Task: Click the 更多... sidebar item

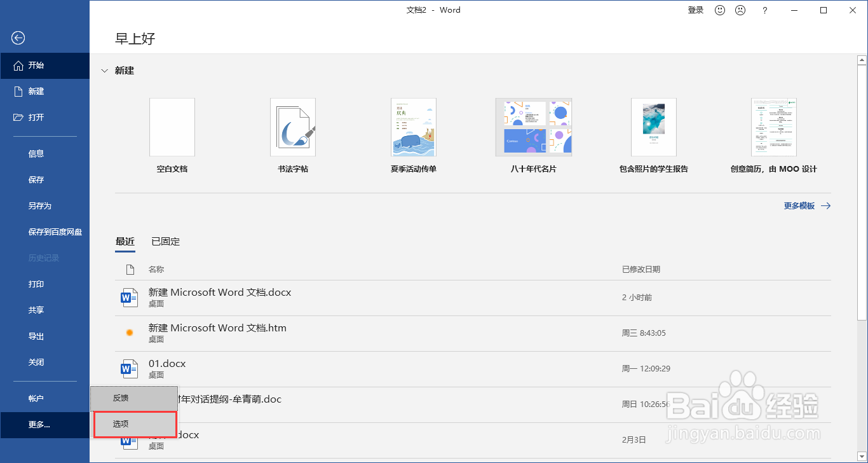Action: pyautogui.click(x=44, y=425)
